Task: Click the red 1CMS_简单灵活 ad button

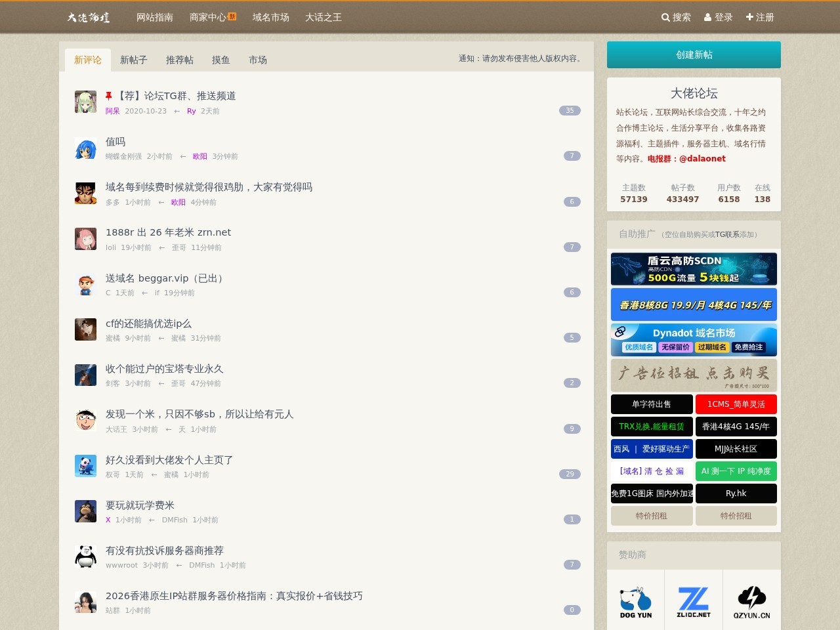Action: pyautogui.click(x=736, y=404)
